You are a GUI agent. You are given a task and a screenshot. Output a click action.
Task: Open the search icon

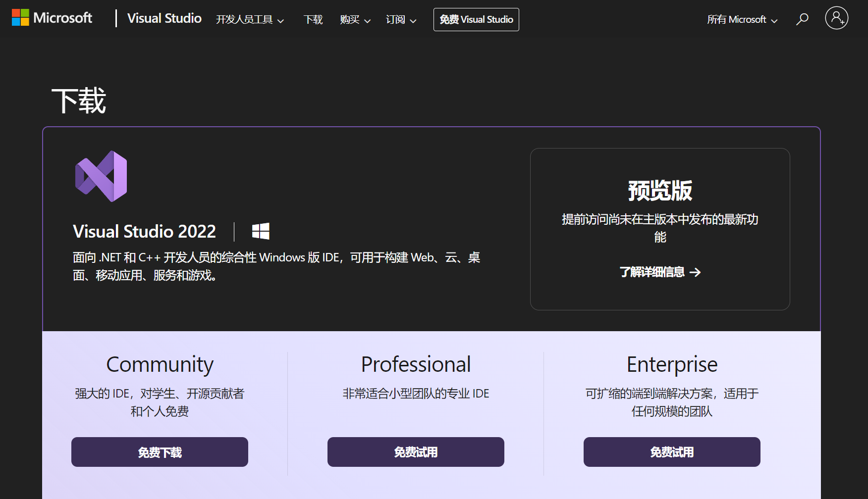click(802, 19)
